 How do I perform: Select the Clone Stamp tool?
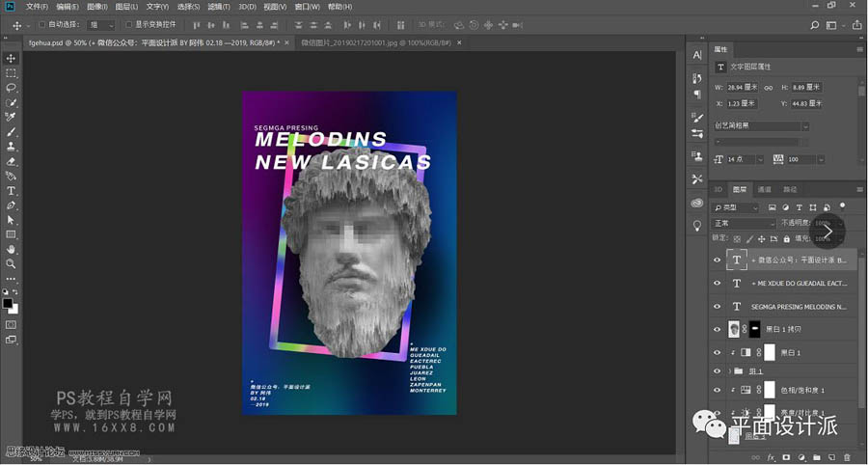11,147
